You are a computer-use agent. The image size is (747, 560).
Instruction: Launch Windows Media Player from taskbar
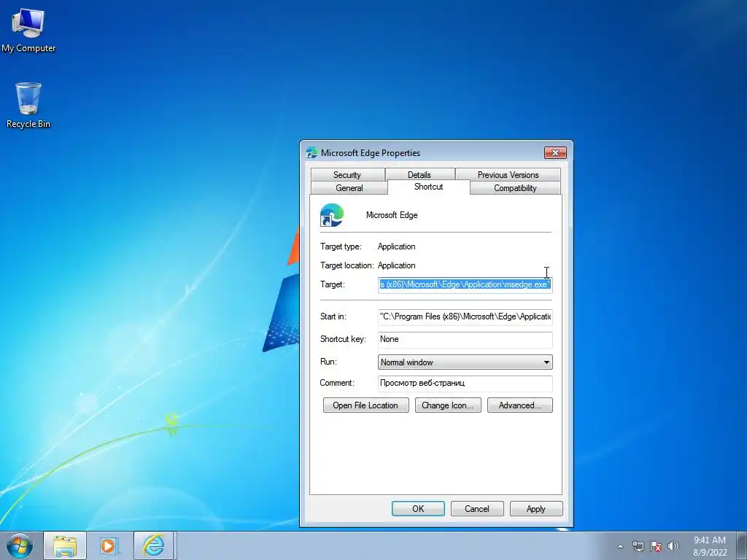[109, 545]
